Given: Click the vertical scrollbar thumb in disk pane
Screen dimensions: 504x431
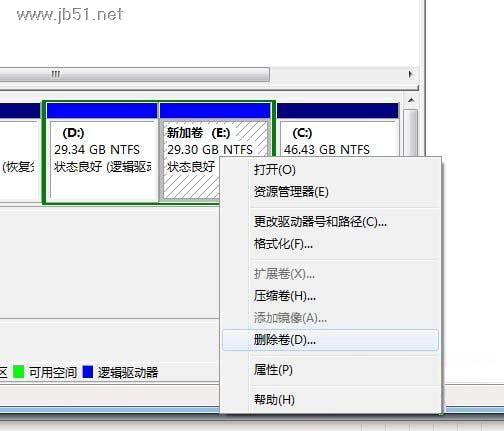Looking at the screenshot, I should point(411,132).
